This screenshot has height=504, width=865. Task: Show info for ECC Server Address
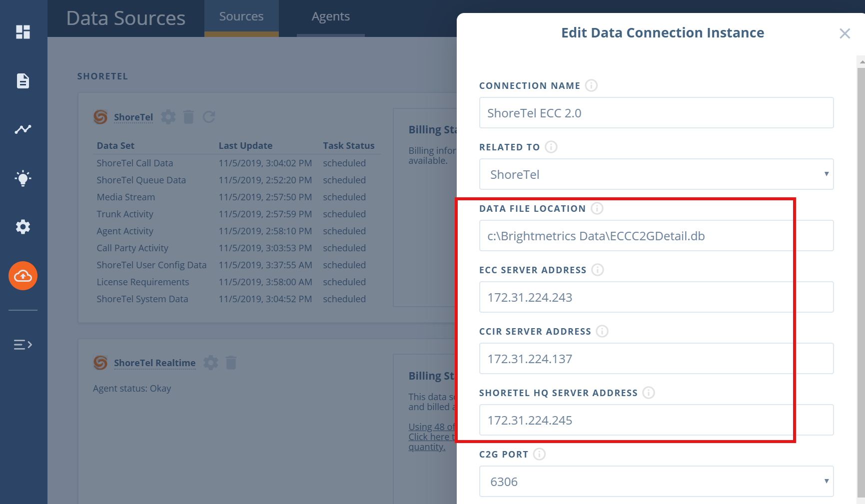tap(598, 270)
